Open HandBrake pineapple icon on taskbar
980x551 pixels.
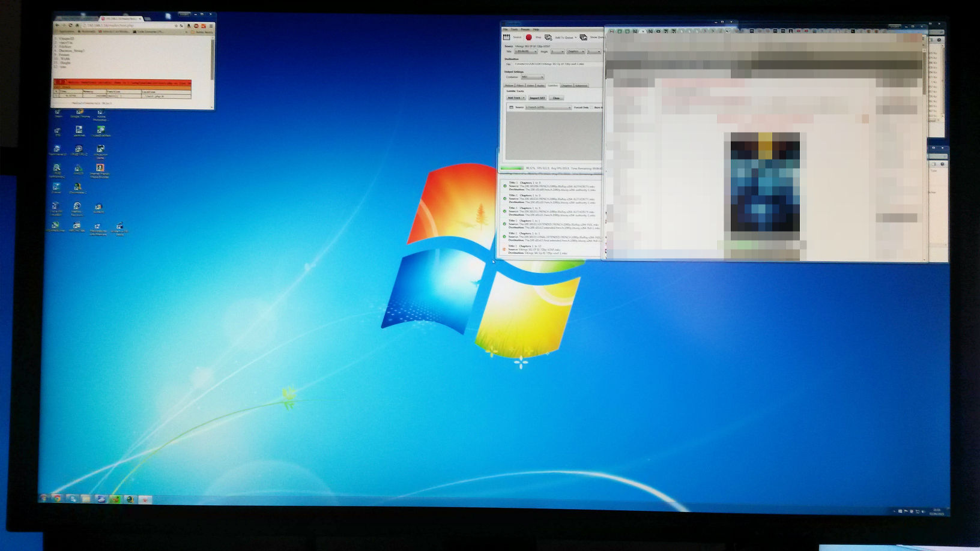115,499
